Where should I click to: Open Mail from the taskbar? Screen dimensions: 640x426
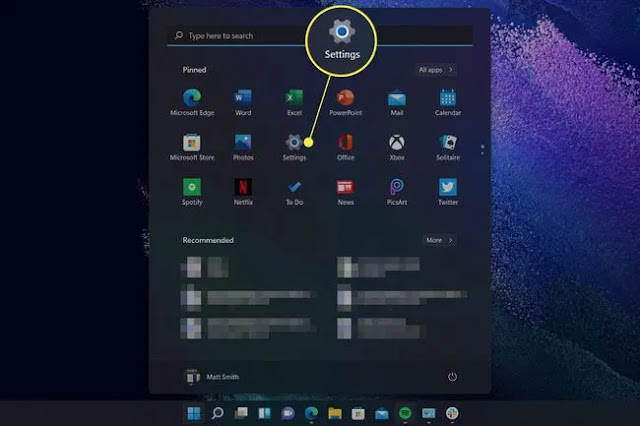382,414
